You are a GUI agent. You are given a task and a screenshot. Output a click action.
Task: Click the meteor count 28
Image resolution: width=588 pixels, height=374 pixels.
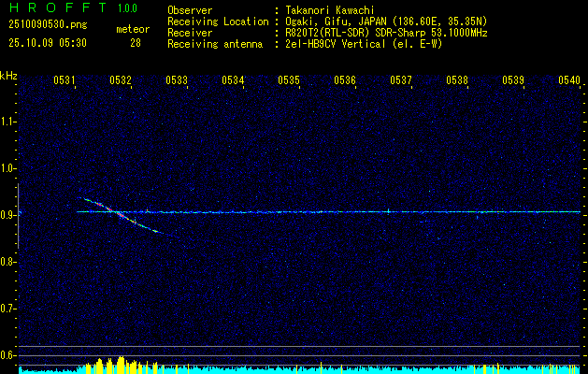click(136, 43)
